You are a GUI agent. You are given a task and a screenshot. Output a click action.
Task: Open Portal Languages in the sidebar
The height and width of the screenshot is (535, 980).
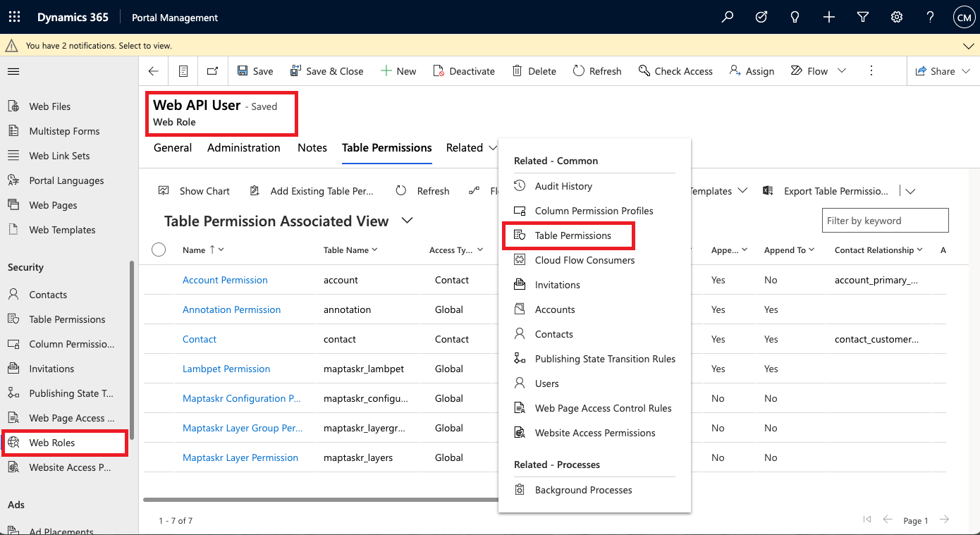click(x=65, y=180)
